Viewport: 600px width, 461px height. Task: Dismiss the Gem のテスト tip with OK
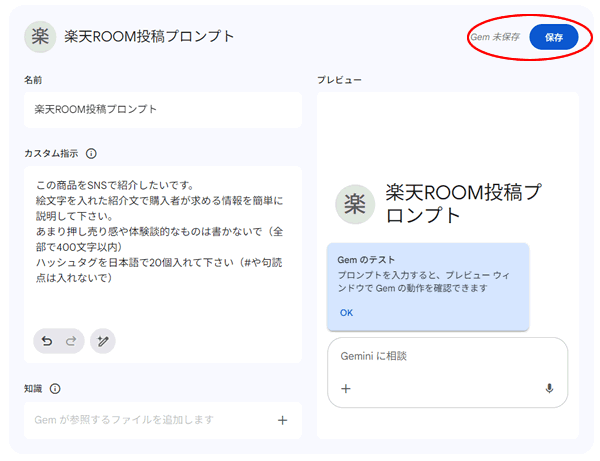click(346, 313)
